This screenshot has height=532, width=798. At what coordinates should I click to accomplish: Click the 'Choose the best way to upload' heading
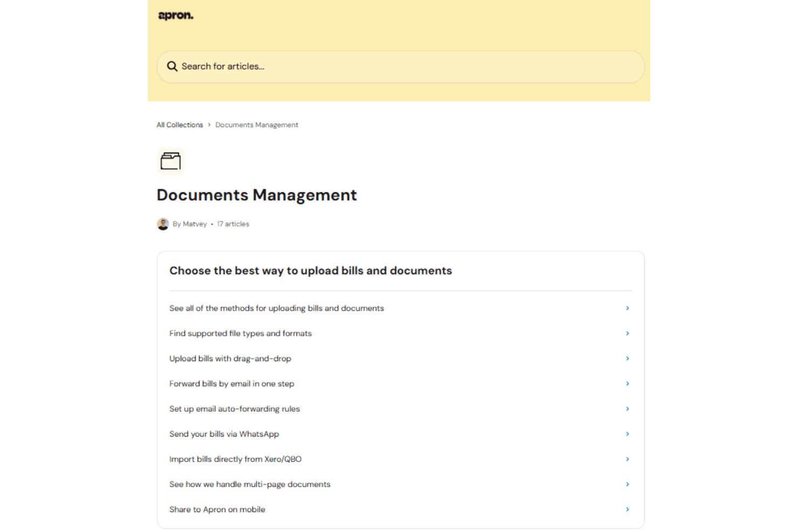[x=311, y=271]
